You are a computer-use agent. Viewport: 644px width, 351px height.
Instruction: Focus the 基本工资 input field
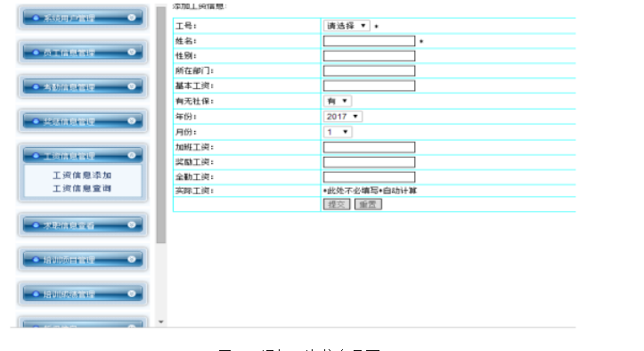tap(369, 86)
